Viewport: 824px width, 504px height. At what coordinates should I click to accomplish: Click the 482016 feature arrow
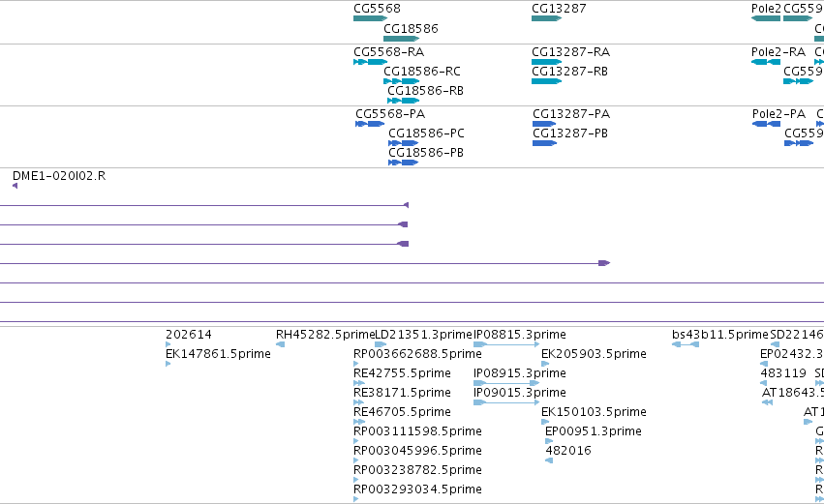[549, 460]
